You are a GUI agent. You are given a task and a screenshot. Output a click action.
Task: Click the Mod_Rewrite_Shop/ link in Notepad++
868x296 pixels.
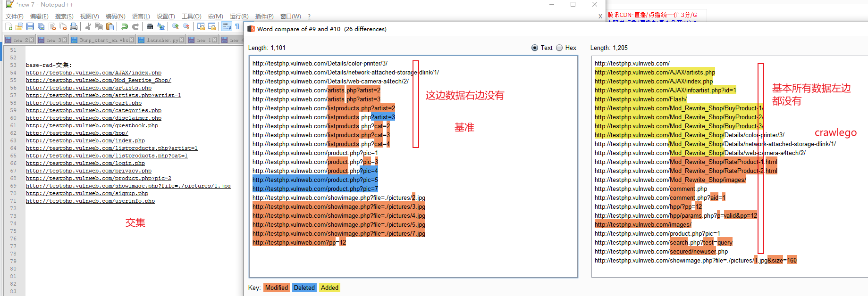click(x=98, y=80)
